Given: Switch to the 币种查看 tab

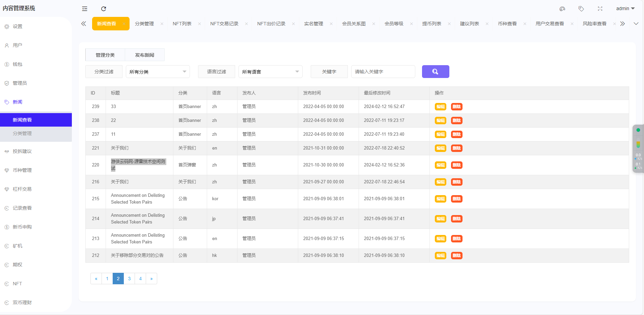Looking at the screenshot, I should 507,24.
